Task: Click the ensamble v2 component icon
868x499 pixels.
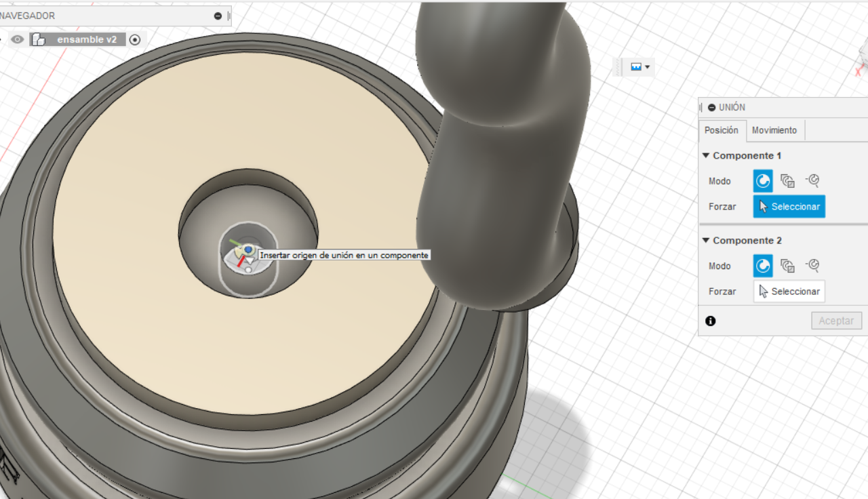Action: (39, 39)
